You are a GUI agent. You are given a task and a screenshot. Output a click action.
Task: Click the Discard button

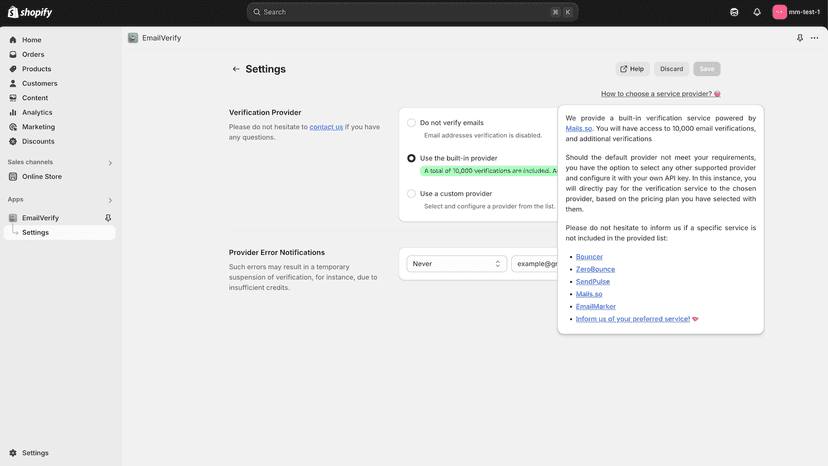point(671,69)
